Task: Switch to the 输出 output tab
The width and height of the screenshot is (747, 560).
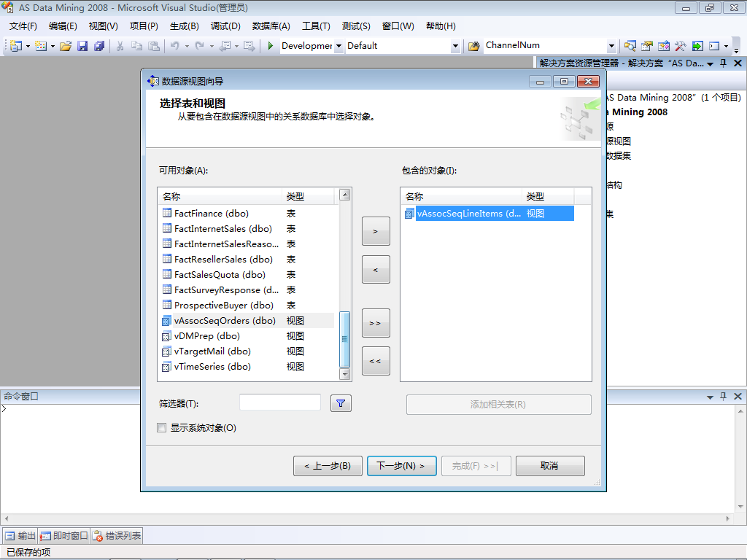Action: coord(20,536)
